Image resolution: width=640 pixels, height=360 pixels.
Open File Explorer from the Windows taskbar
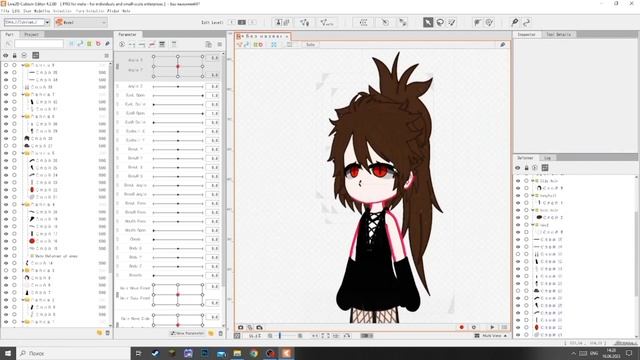[x=237, y=353]
